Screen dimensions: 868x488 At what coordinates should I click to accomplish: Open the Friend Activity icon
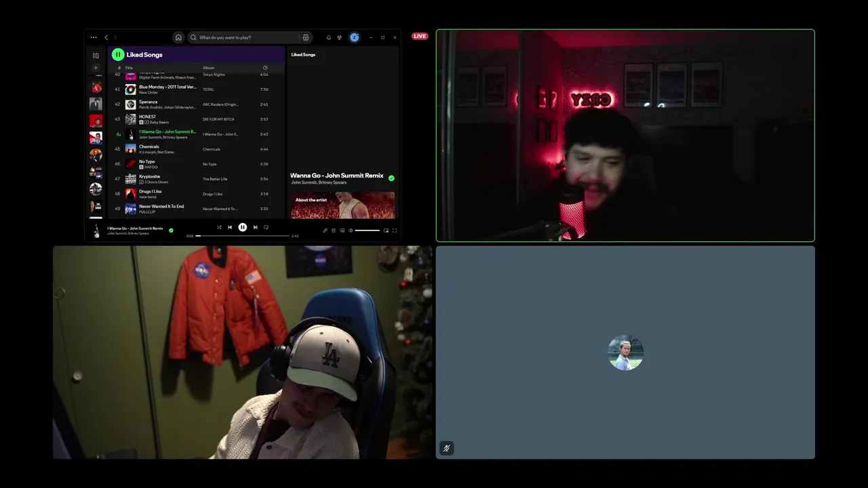[340, 37]
